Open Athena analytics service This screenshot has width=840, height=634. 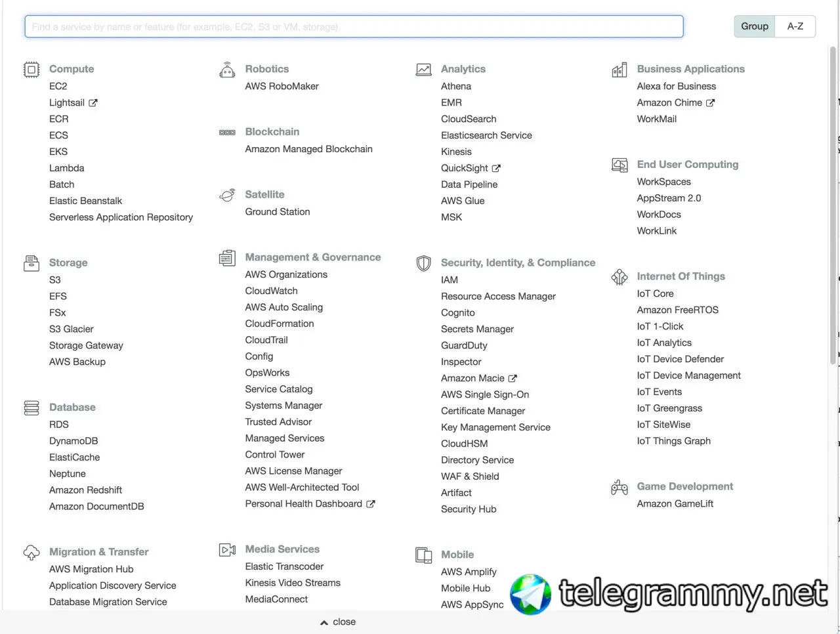(456, 86)
